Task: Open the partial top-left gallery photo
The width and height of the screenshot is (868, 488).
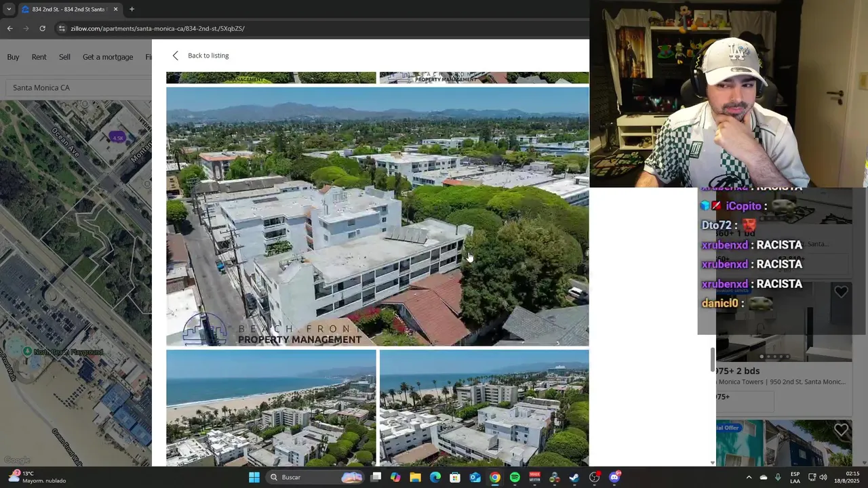Action: [x=271, y=77]
